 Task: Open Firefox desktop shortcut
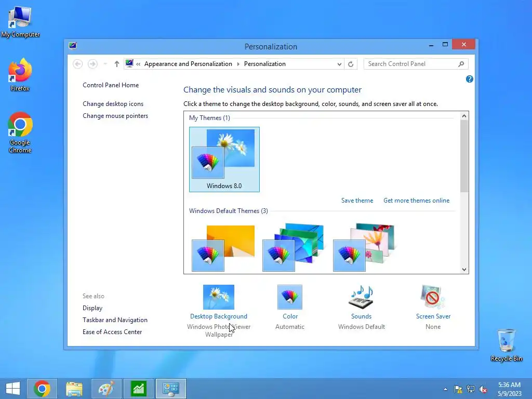(x=20, y=75)
